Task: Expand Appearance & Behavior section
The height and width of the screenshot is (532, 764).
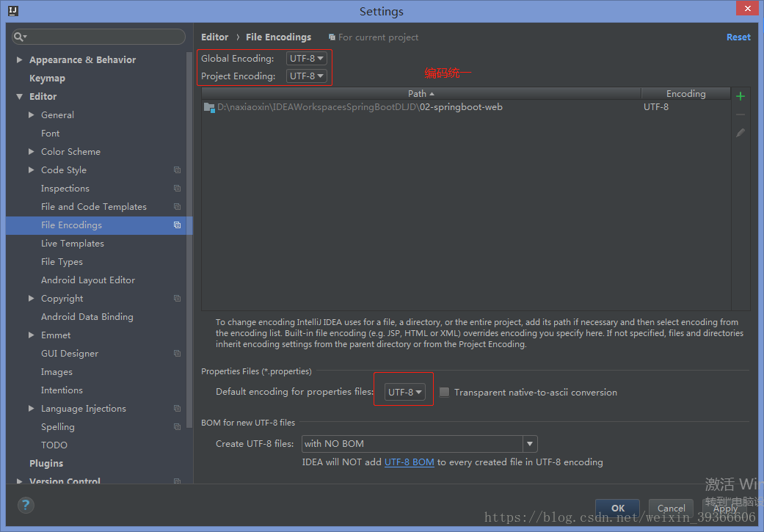Action: pyautogui.click(x=20, y=60)
